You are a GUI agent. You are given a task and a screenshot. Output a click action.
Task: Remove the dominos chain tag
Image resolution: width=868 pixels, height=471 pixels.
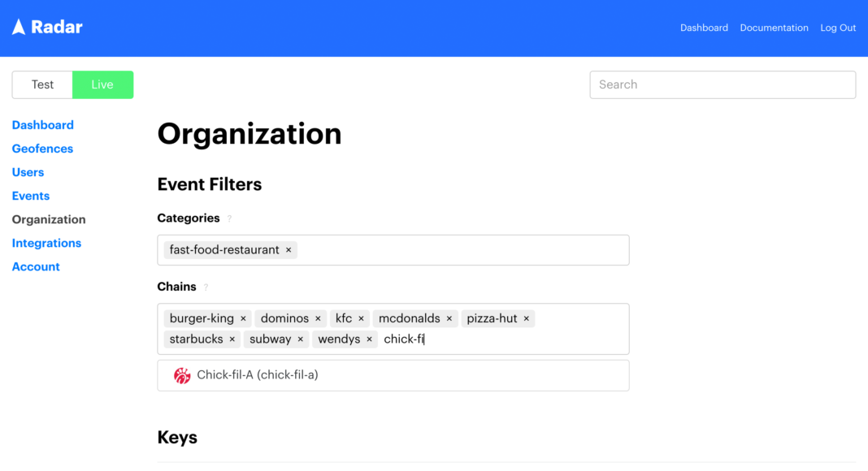pos(318,319)
